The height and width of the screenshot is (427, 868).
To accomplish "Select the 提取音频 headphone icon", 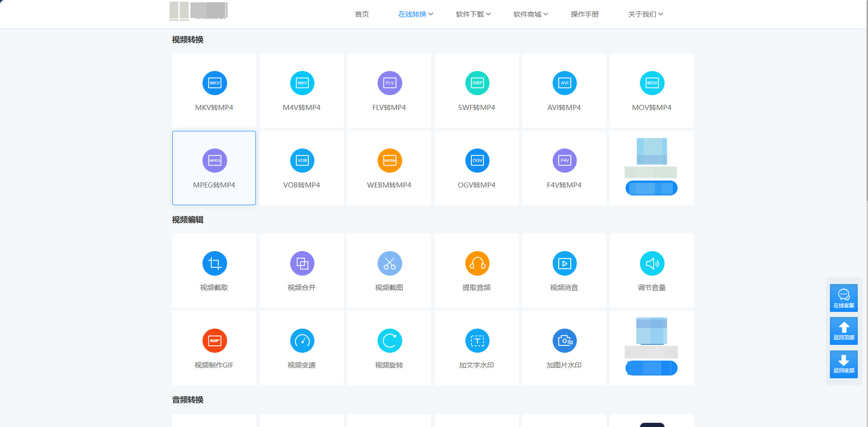I will coord(477,264).
